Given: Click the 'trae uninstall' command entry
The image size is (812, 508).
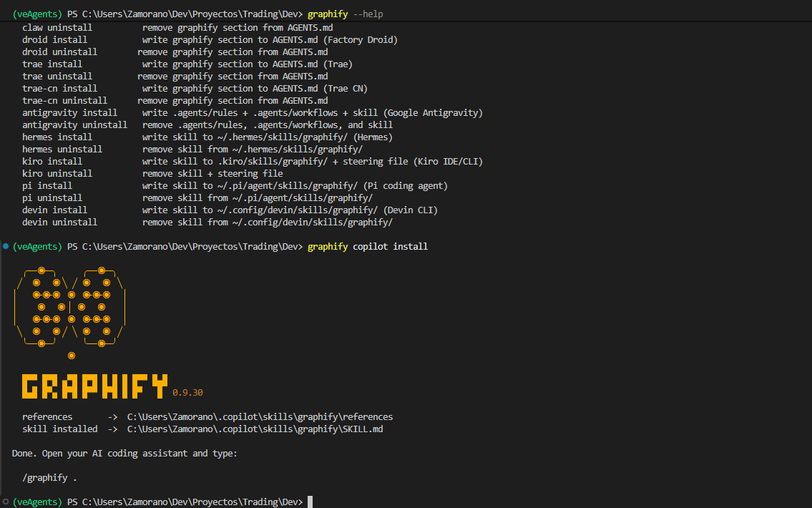Looking at the screenshot, I should [57, 76].
